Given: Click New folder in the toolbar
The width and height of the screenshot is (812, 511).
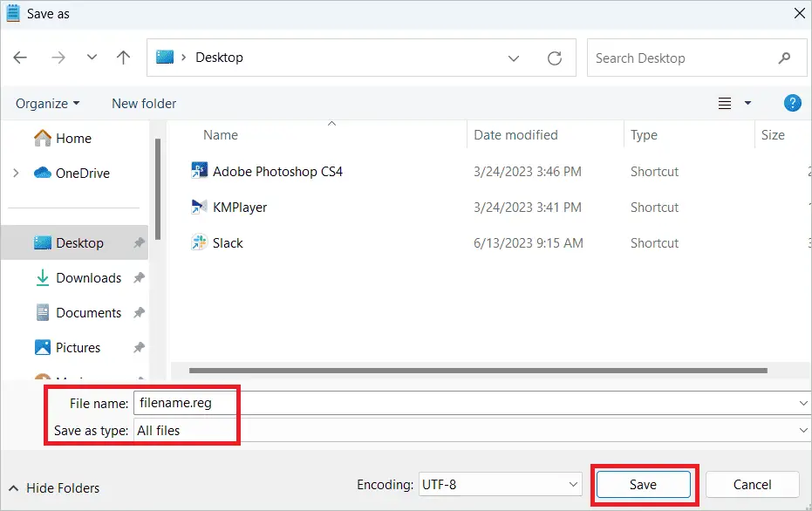Looking at the screenshot, I should coord(144,104).
